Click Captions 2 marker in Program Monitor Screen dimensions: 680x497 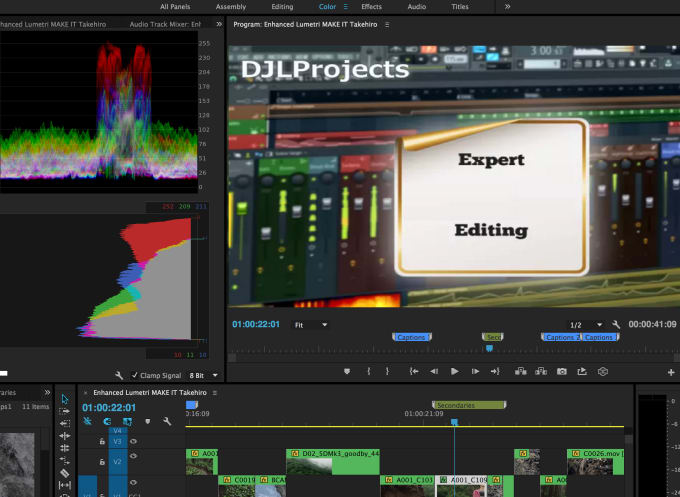coord(561,337)
